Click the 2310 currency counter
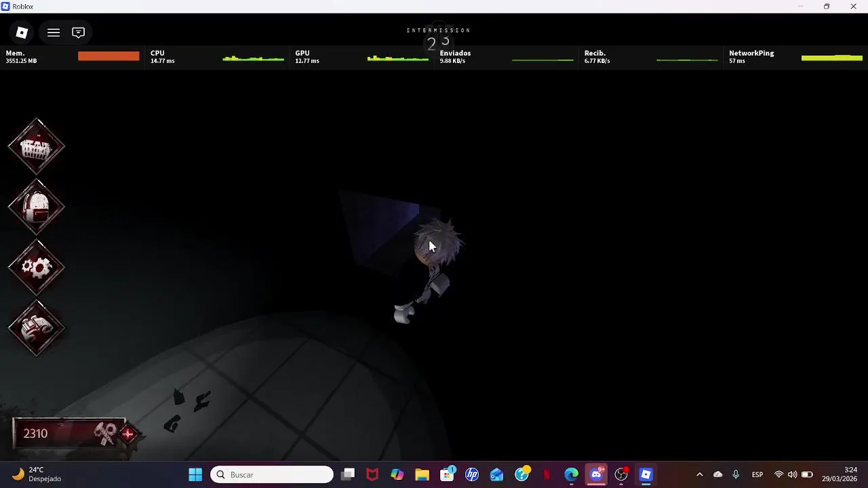868x488 pixels. 68,433
